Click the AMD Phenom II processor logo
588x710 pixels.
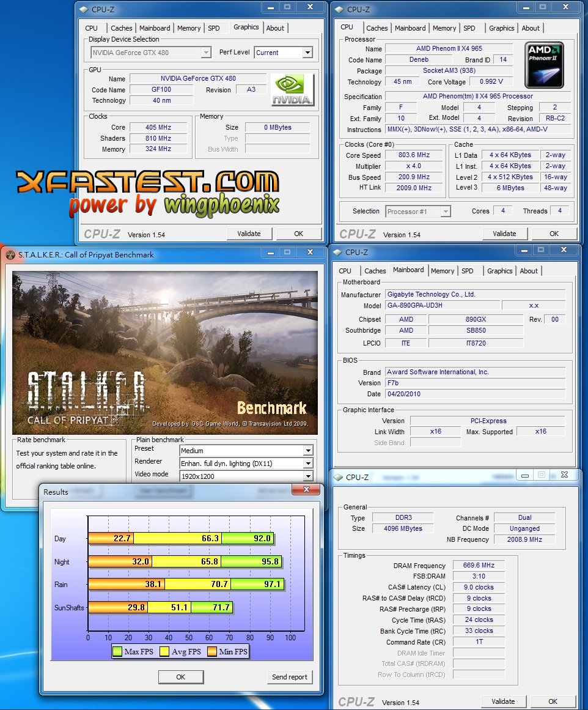point(544,65)
